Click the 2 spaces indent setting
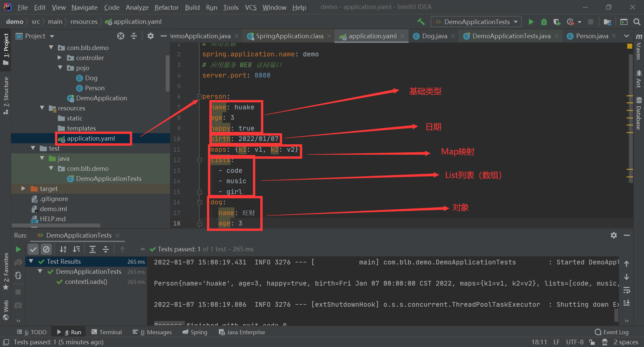The width and height of the screenshot is (644, 347). click(626, 342)
